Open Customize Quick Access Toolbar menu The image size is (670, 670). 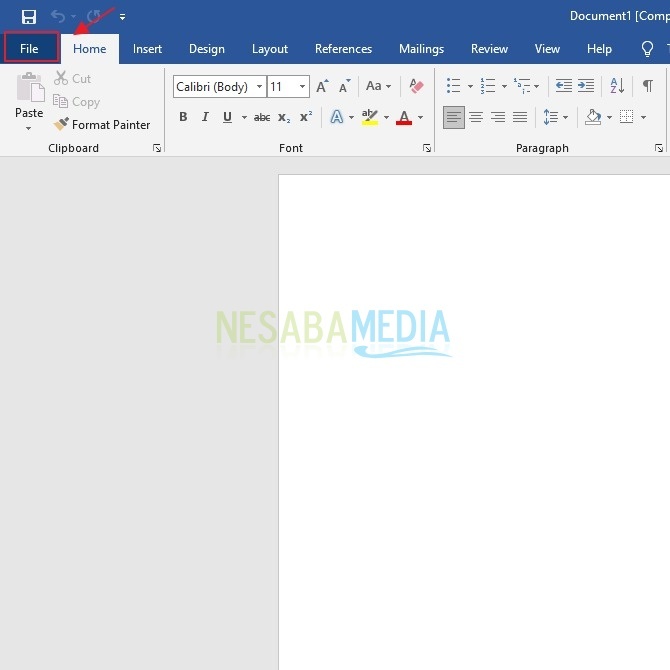tap(122, 17)
